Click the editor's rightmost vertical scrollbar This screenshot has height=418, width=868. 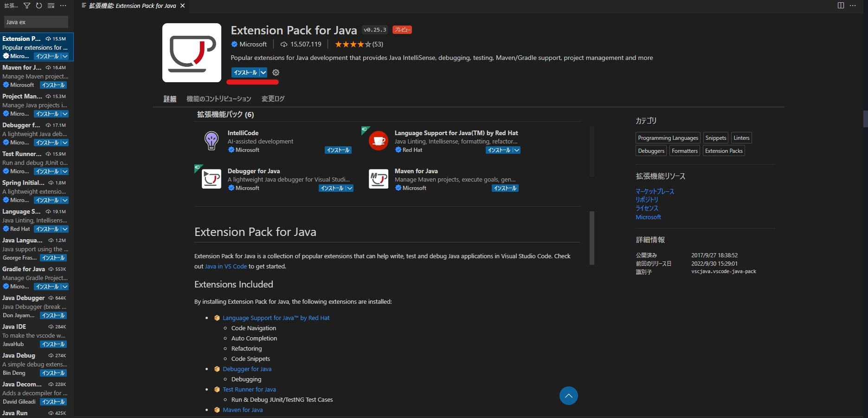tap(865, 119)
